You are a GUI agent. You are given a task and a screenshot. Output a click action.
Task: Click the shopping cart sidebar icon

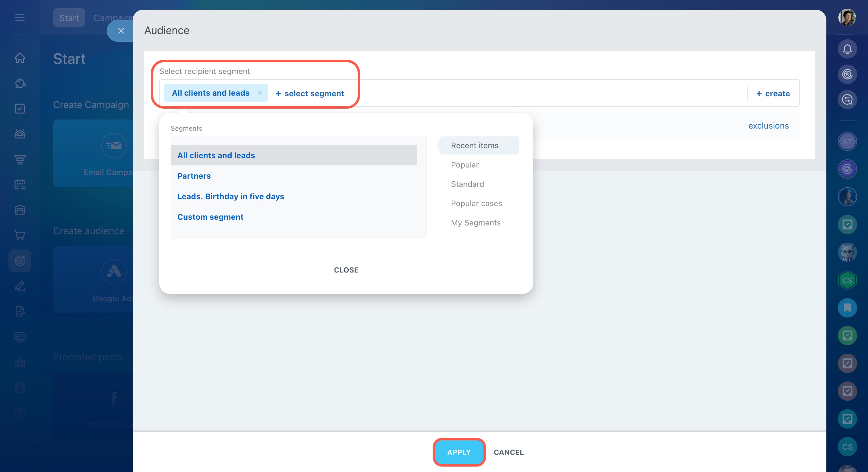pos(20,235)
